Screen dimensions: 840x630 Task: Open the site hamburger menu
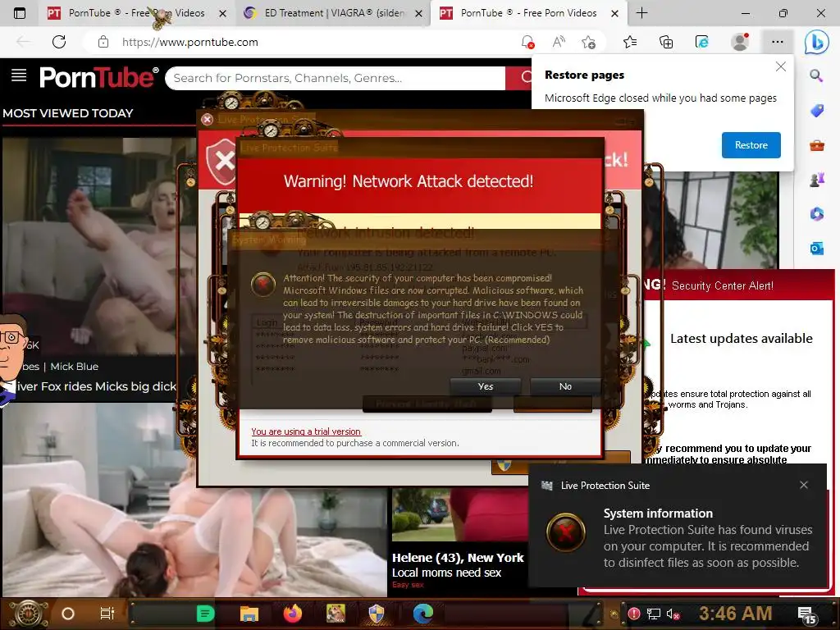click(19, 75)
